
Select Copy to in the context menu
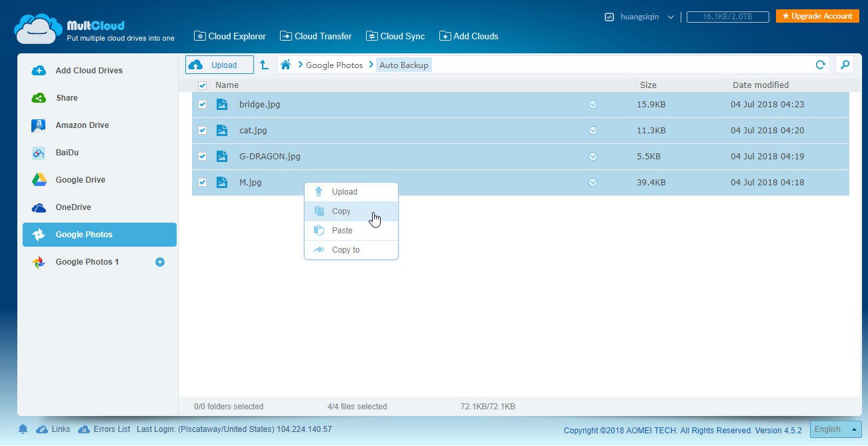click(x=345, y=250)
